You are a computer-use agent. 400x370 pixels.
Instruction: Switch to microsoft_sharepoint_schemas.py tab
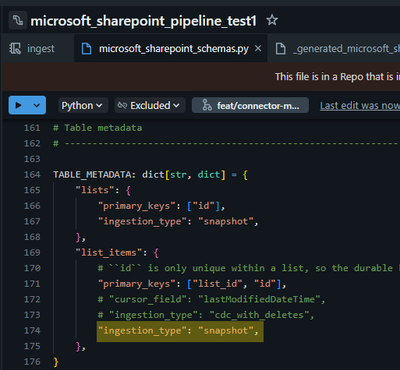pos(174,49)
